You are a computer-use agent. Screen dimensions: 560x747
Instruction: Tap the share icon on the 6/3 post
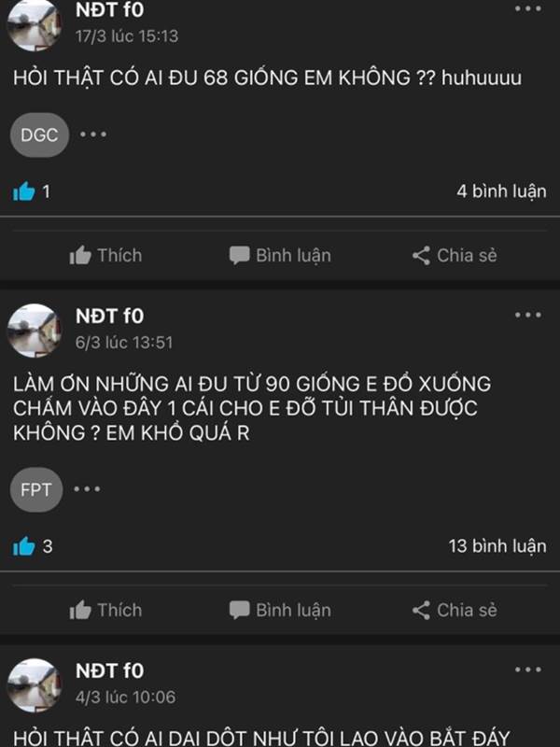(x=421, y=610)
